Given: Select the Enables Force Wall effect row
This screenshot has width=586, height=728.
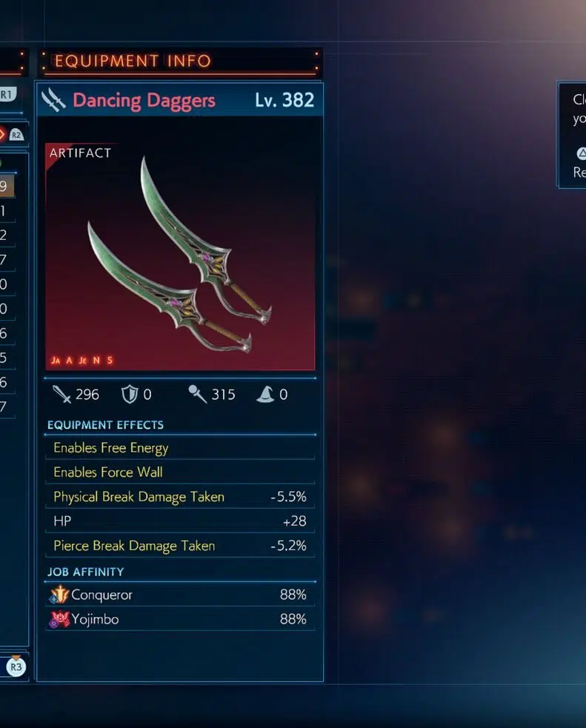Looking at the screenshot, I should click(x=180, y=472).
